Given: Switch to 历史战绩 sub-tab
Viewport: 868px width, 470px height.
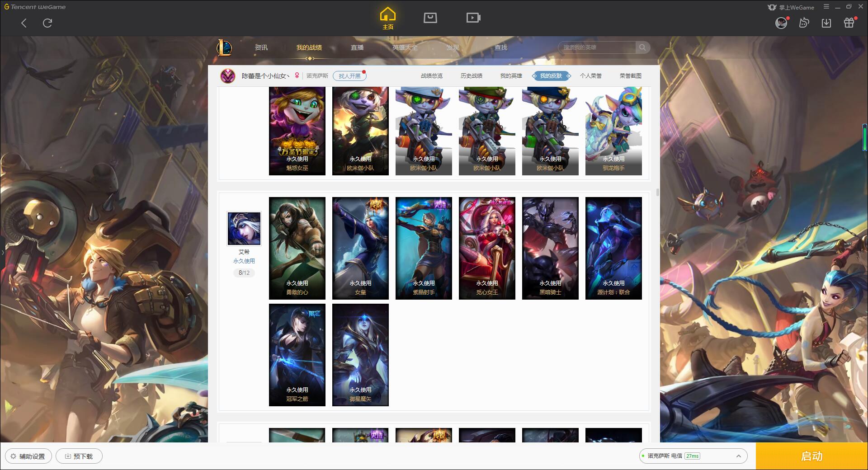Looking at the screenshot, I should click(x=472, y=76).
